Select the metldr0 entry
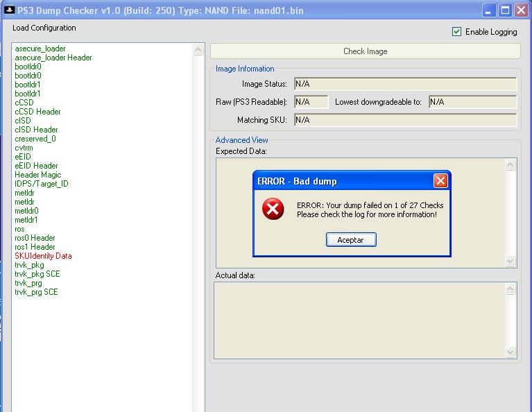Image resolution: width=532 pixels, height=412 pixels. coord(26,211)
